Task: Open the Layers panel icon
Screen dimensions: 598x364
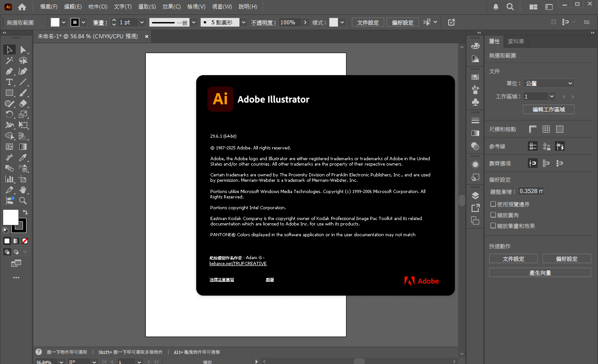Action: tap(475, 195)
